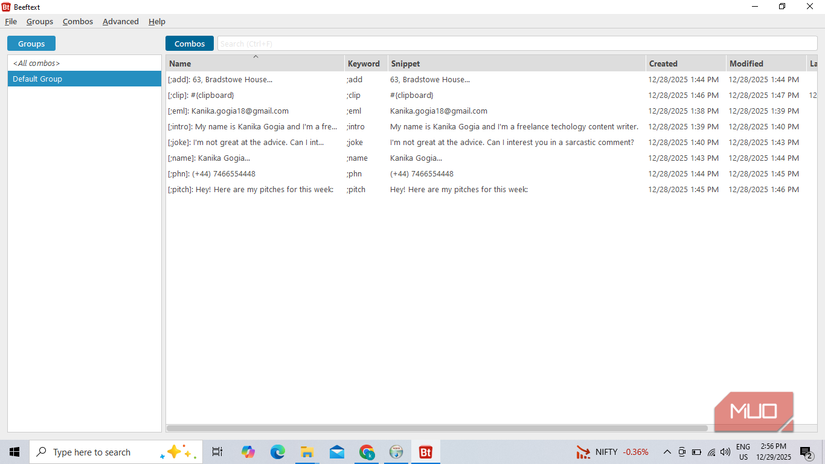Open the File menu
The height and width of the screenshot is (464, 825).
(11, 22)
